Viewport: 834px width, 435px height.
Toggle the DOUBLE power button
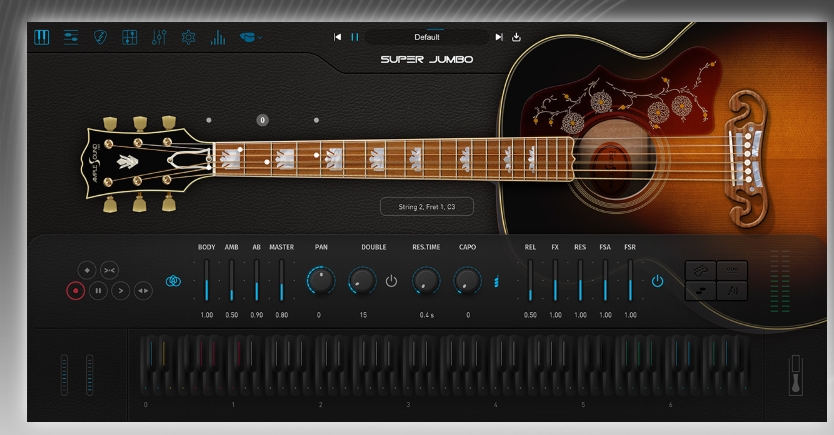click(x=391, y=281)
